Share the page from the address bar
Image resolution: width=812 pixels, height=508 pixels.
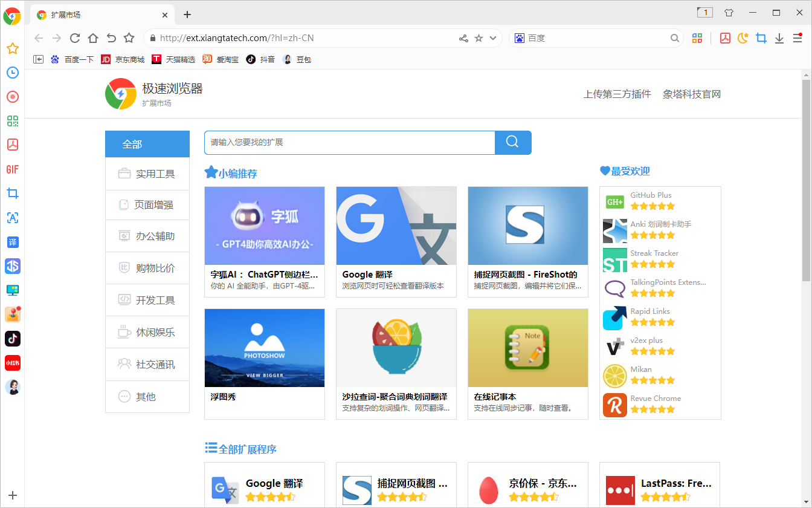[463, 38]
